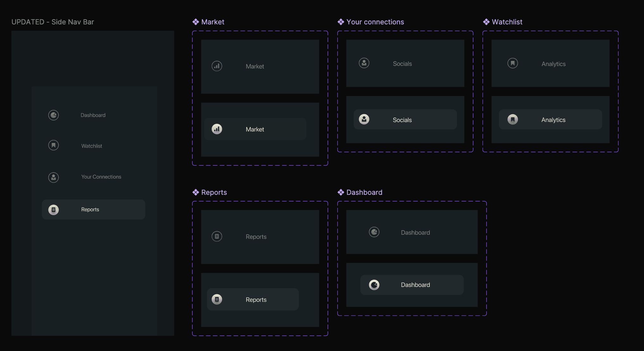Screen dimensions: 644x351
Task: Click the inactive Reports document icon in component
Action: click(x=217, y=236)
